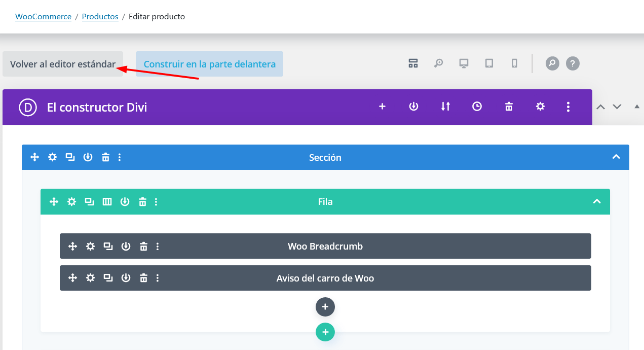Delete the Fila row
644x350 pixels.
[142, 202]
